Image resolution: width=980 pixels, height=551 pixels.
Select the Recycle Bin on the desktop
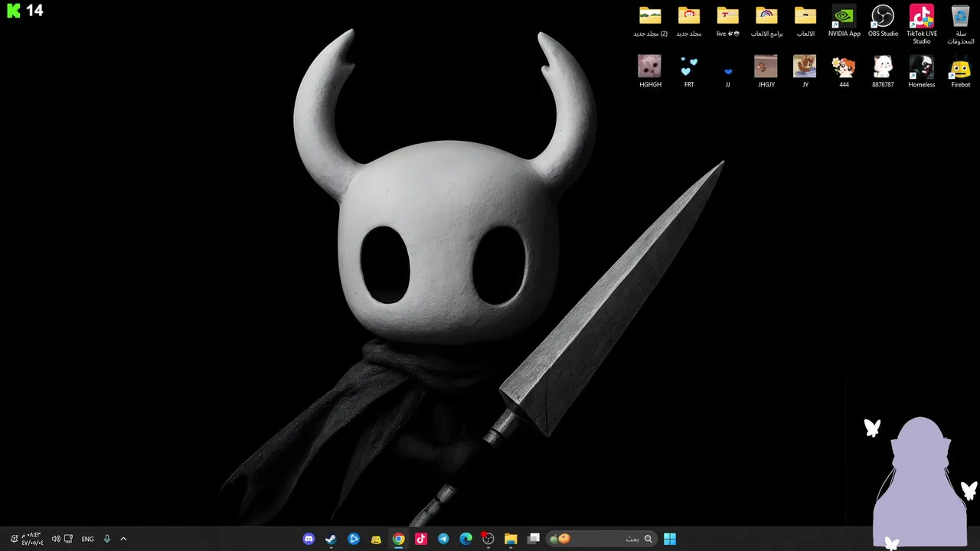point(960,24)
